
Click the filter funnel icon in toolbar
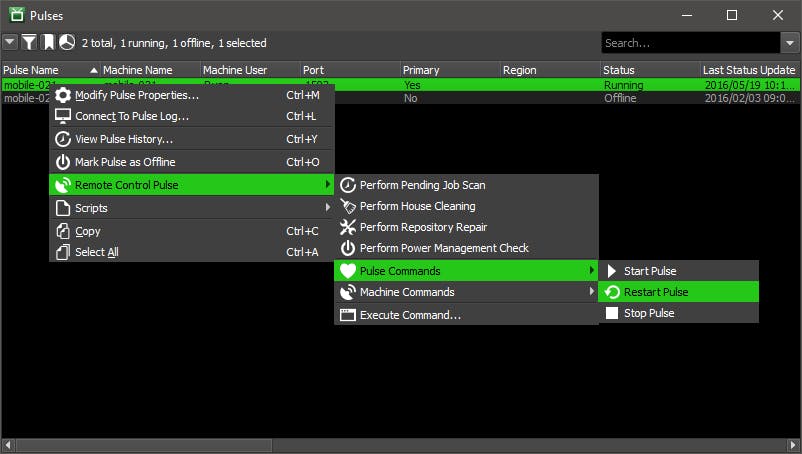29,42
